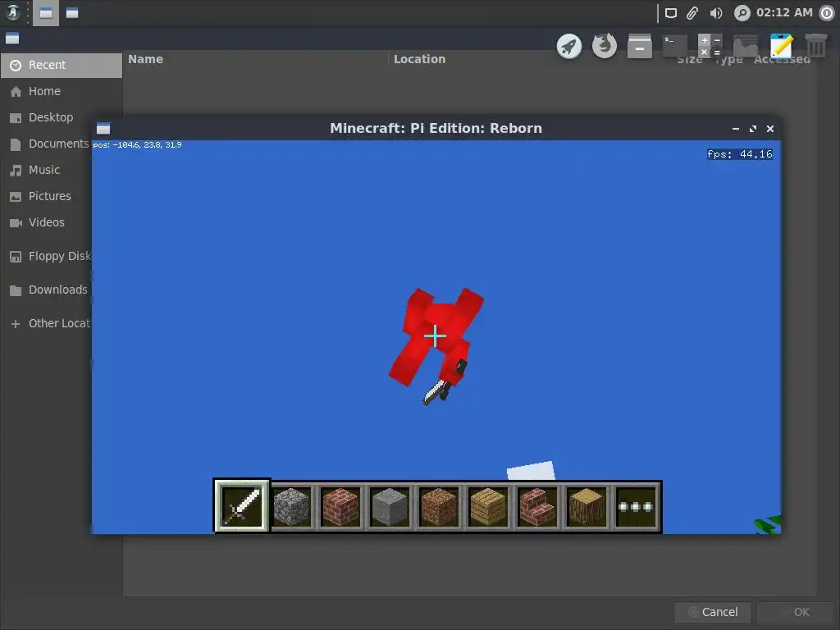840x630 pixels.
Task: Click the volume speaker tray icon
Action: coord(716,13)
